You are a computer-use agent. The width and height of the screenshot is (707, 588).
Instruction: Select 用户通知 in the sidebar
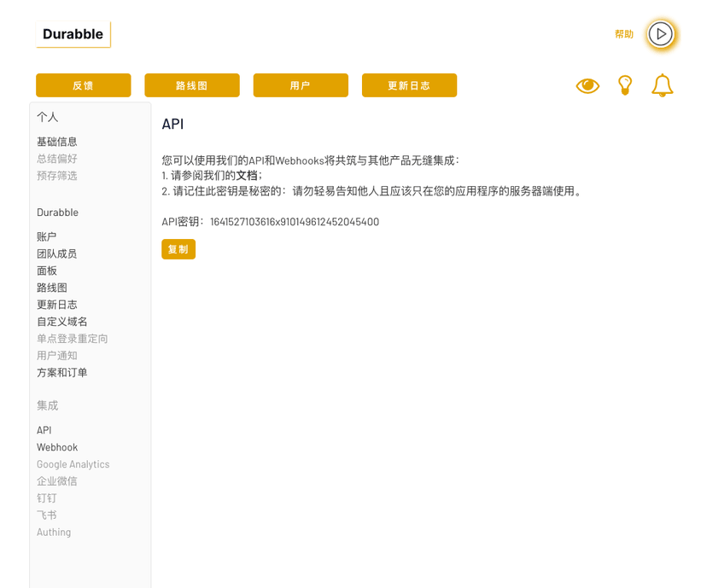[57, 356]
